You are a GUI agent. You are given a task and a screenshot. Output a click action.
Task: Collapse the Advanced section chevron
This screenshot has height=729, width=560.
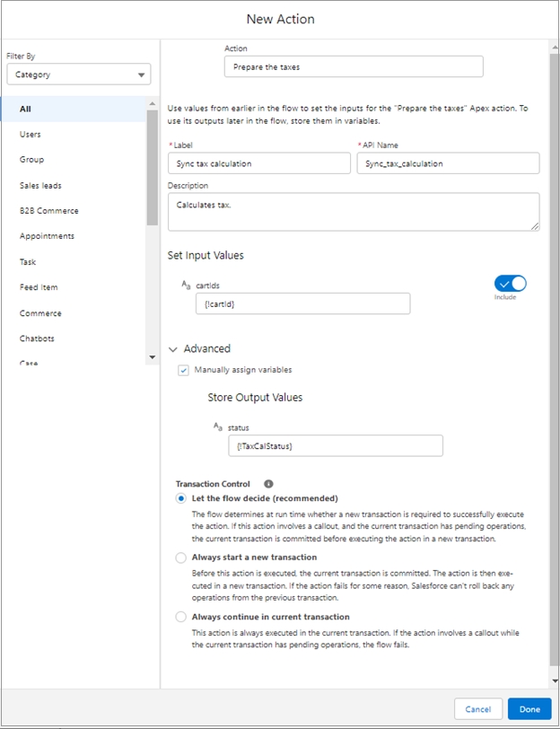click(173, 348)
